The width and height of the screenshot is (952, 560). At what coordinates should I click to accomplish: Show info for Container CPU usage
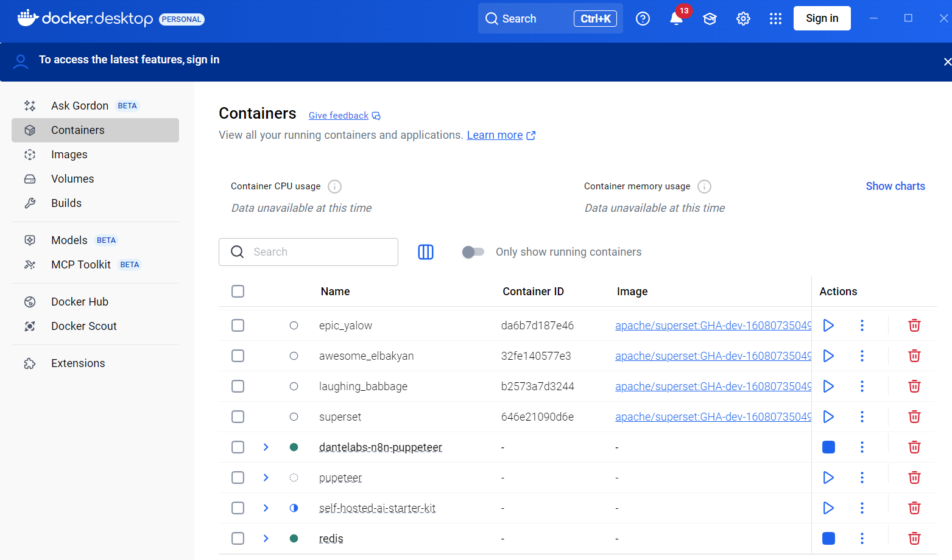334,186
